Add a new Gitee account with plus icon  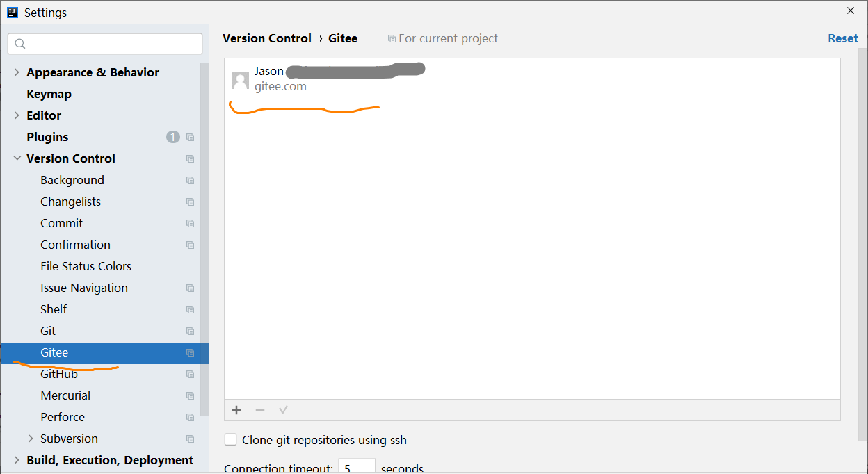[x=236, y=410]
